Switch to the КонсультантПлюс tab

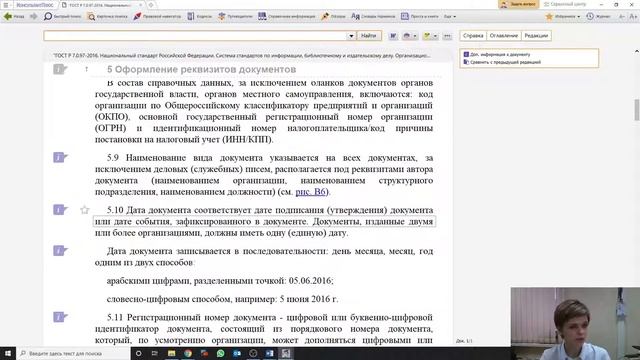(x=35, y=5)
